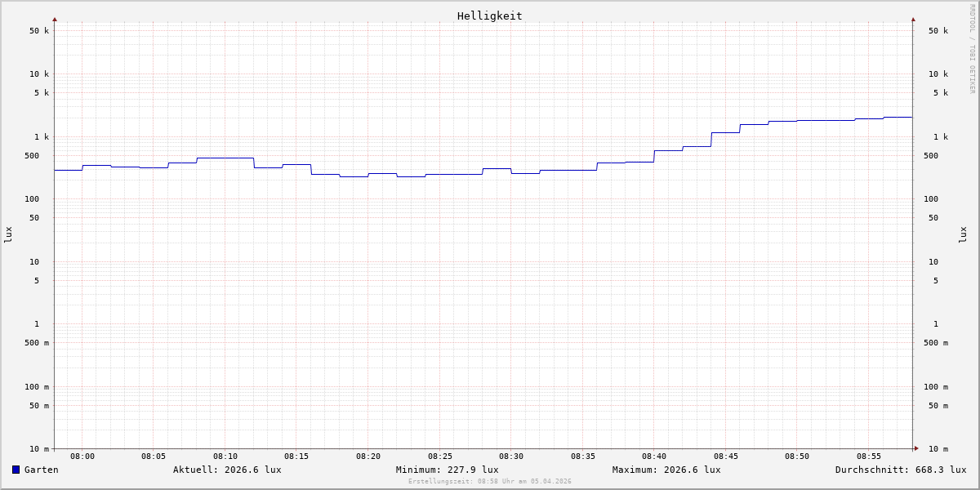Click the 50 k label on left axis
980x490 pixels.
[x=39, y=31]
